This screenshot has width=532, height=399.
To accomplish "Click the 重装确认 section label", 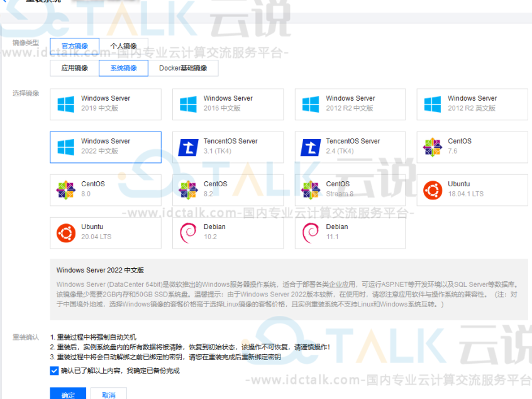I will click(x=26, y=337).
